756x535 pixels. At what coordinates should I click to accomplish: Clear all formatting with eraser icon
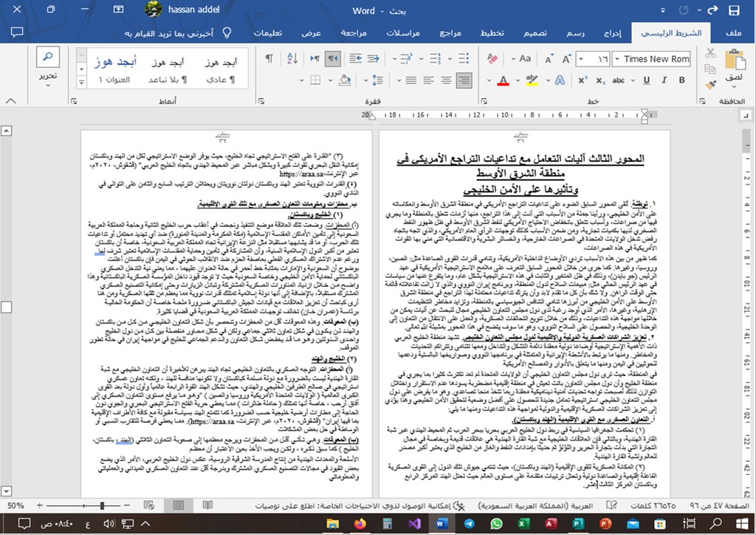tap(492, 59)
